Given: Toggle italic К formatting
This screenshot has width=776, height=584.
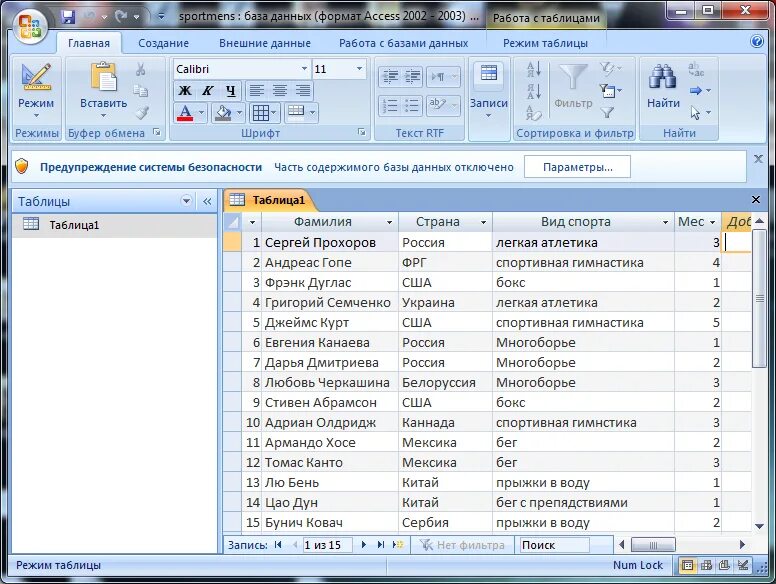Looking at the screenshot, I should point(208,91).
